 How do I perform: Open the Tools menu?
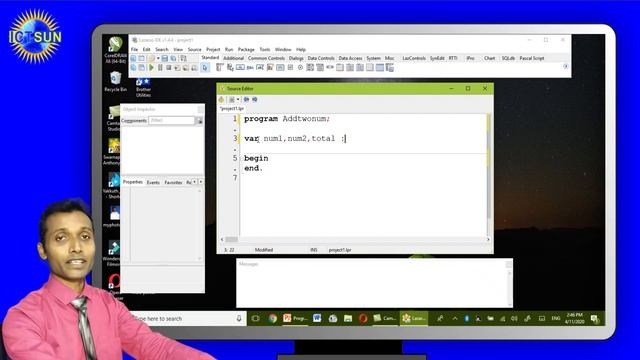[265, 49]
